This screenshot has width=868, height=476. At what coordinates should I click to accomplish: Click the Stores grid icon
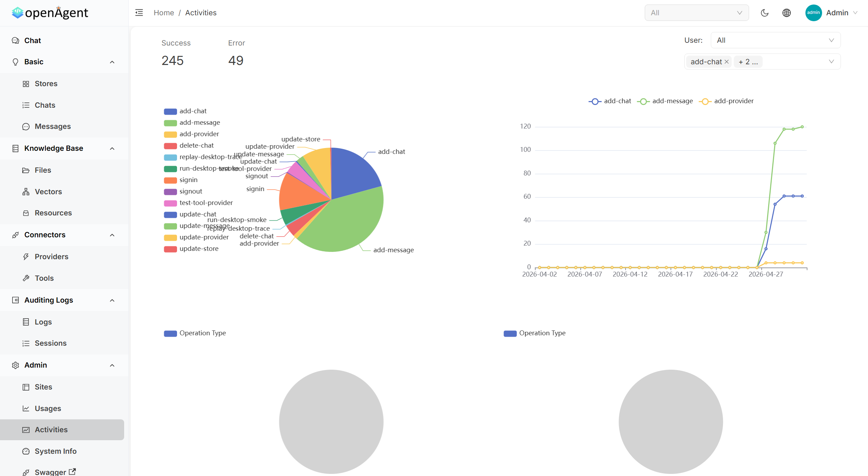26,84
